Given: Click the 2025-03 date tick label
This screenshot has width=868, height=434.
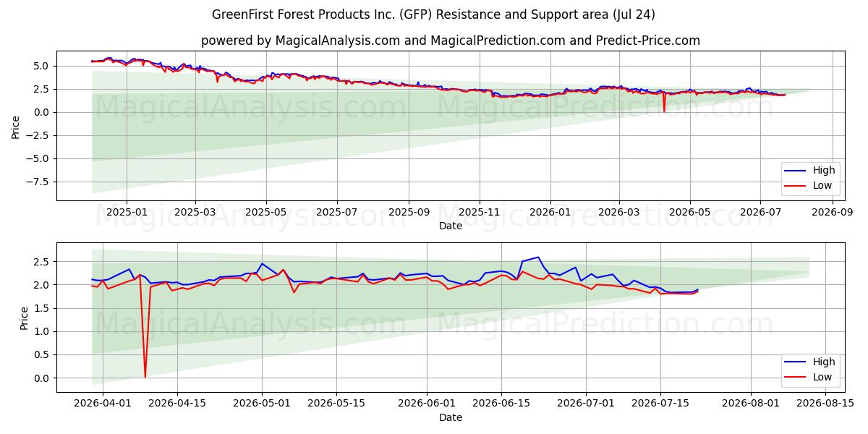Looking at the screenshot, I should [195, 213].
